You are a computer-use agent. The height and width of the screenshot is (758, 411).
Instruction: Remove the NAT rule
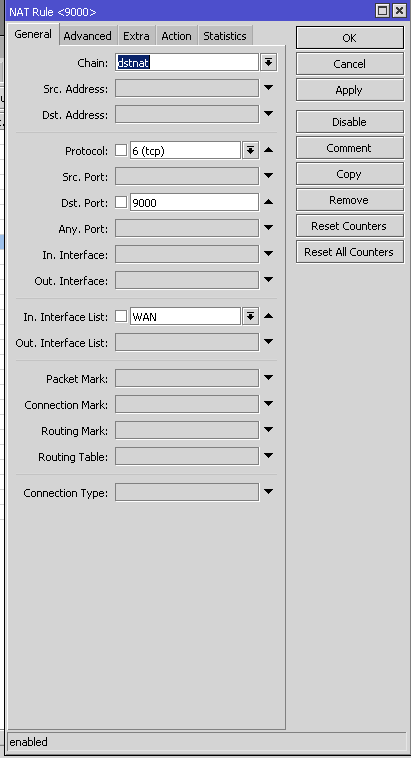350,200
